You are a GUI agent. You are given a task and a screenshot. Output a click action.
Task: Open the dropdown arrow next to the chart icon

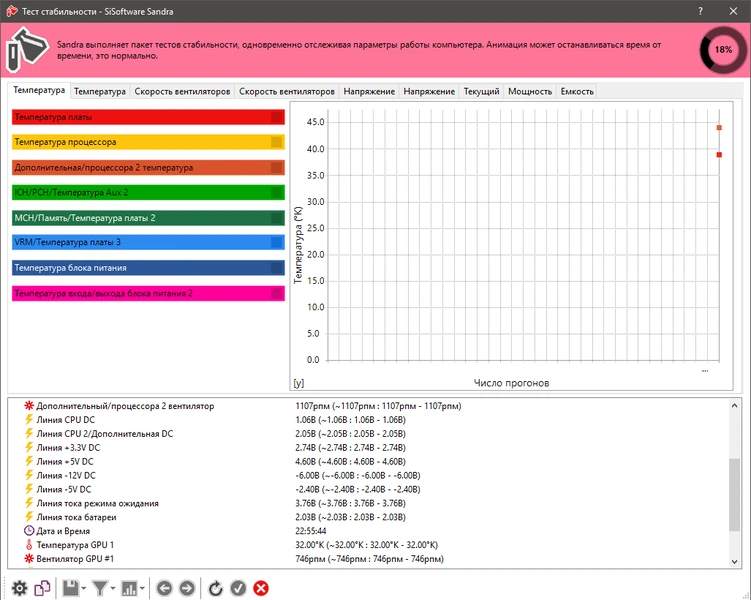point(142,588)
